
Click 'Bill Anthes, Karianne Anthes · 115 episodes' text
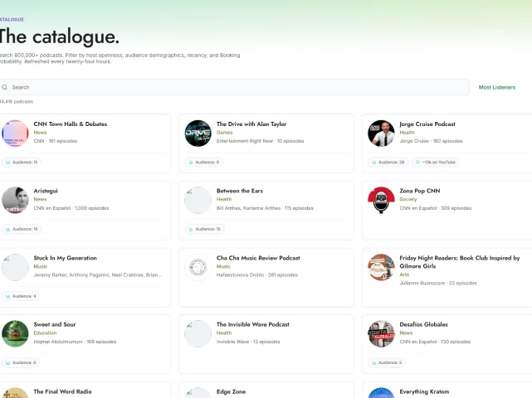pyautogui.click(x=265, y=208)
